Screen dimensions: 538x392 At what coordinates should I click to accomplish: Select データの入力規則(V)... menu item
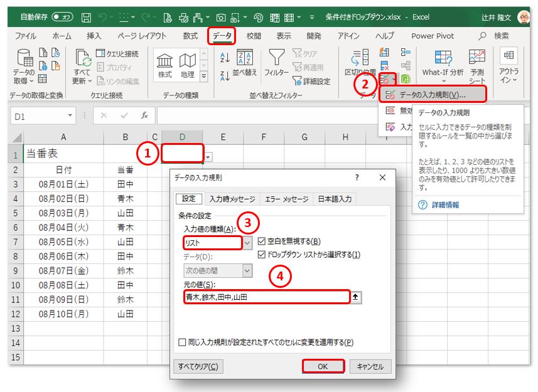point(433,95)
